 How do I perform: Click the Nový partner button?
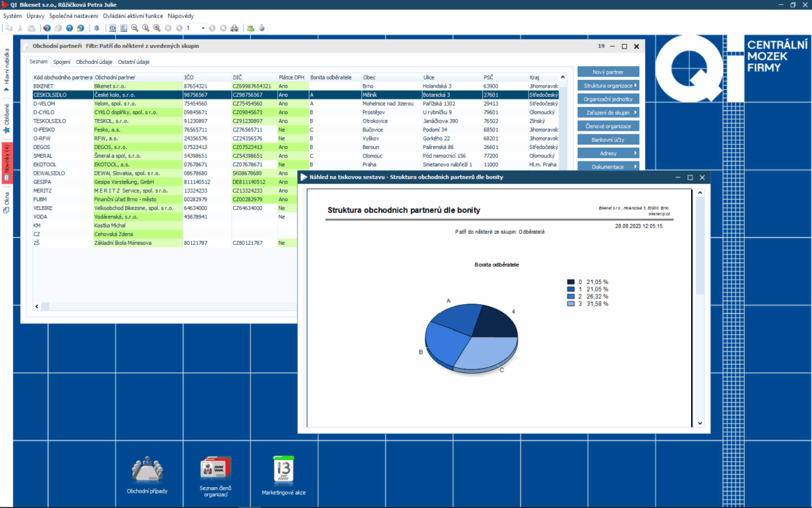(608, 71)
